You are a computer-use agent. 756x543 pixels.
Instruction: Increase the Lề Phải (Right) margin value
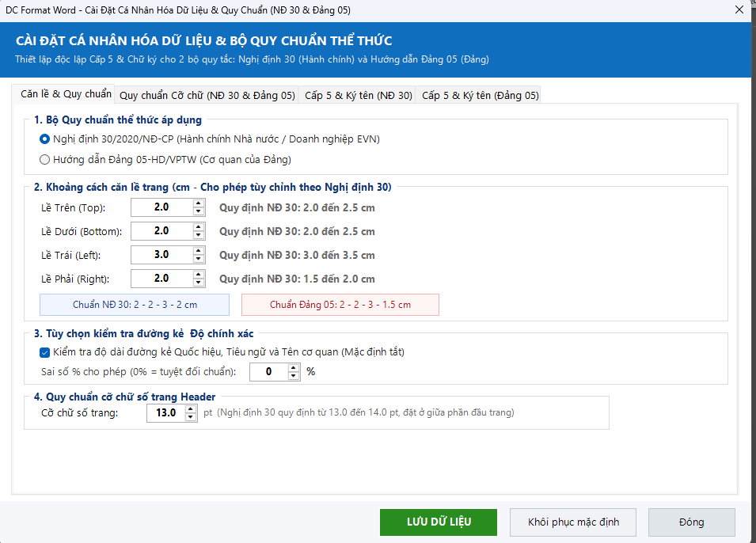[x=198, y=275]
